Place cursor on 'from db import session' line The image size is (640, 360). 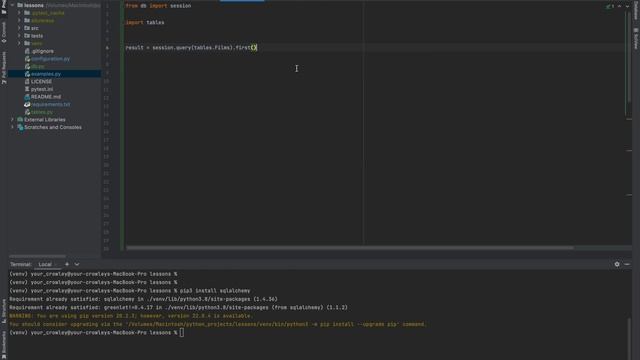click(x=158, y=6)
